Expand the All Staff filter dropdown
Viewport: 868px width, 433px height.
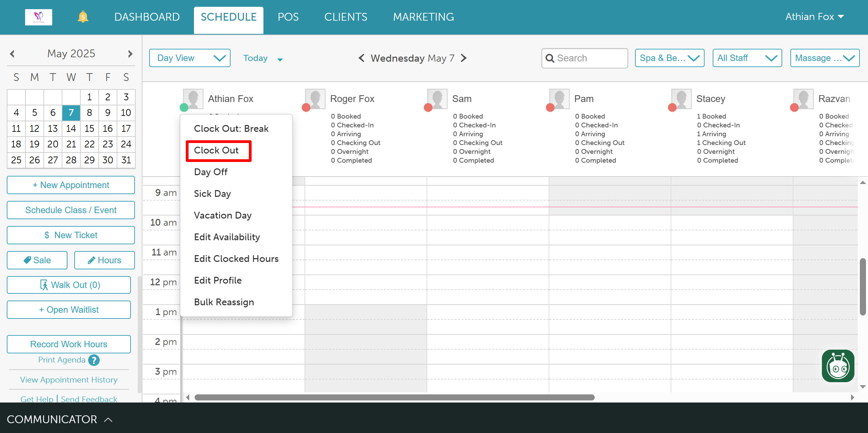(747, 58)
